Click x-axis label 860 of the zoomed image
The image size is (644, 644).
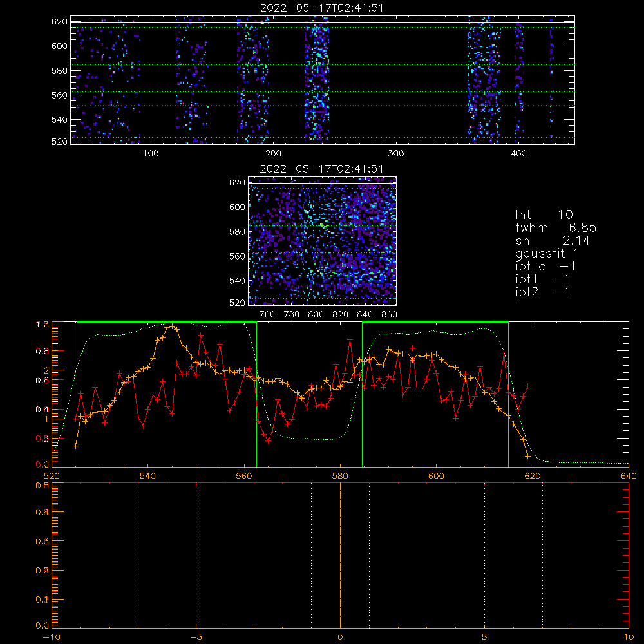click(390, 315)
